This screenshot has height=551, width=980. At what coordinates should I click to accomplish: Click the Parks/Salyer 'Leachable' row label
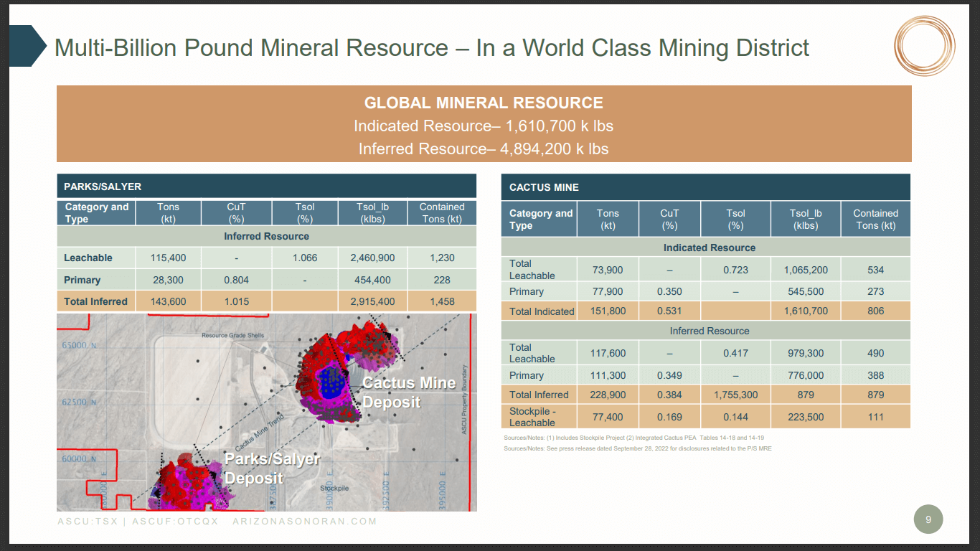coord(88,258)
